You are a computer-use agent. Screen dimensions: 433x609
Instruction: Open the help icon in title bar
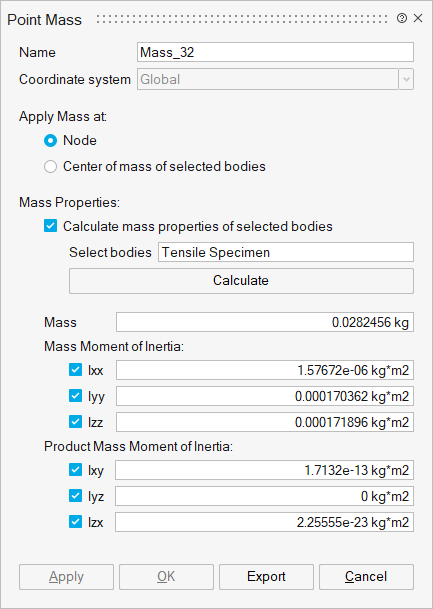tap(402, 18)
